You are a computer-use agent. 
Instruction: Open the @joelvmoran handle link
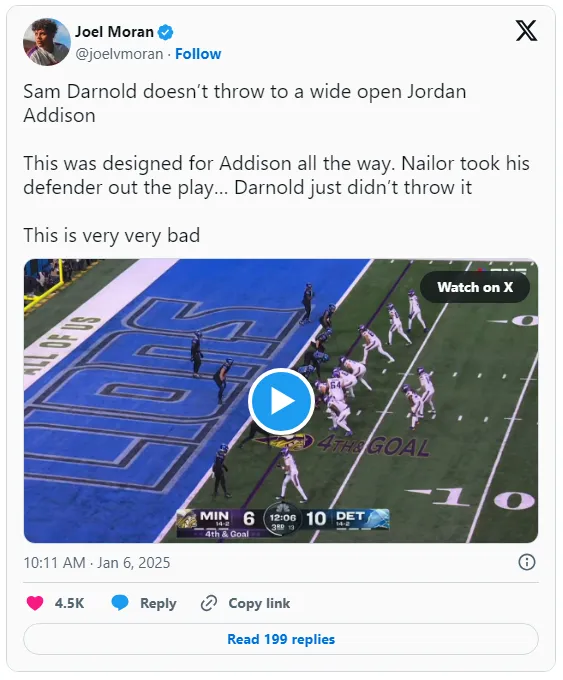pos(119,54)
